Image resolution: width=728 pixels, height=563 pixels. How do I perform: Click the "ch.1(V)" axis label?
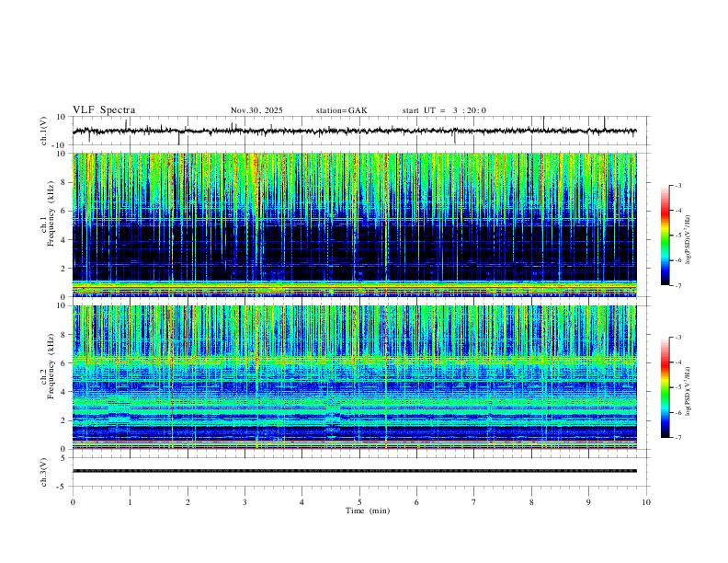(44, 131)
